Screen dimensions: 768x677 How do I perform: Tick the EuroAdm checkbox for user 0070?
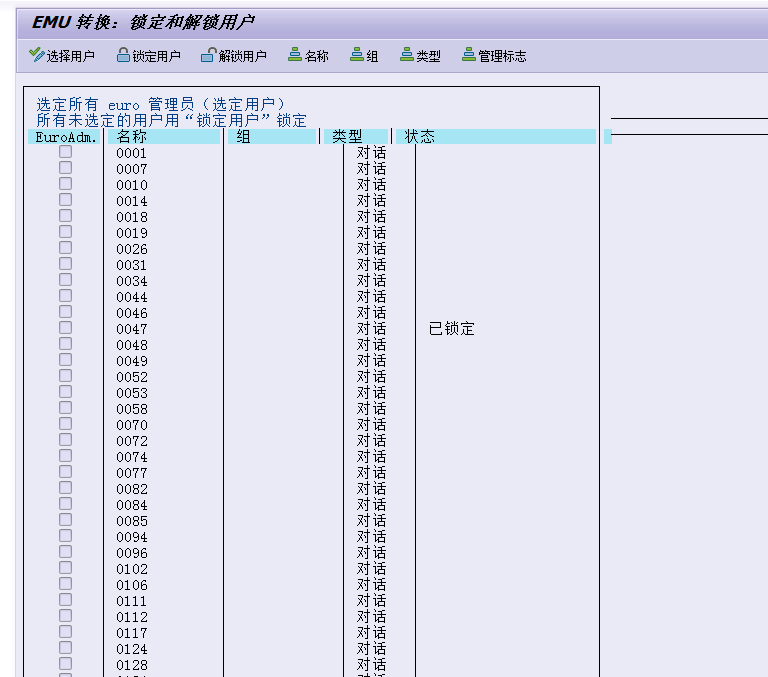tap(66, 424)
